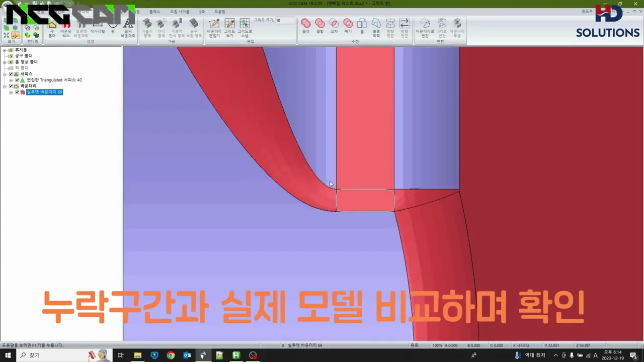Click the Windows Start button
Screen dimensions: 644x362
point(8,355)
